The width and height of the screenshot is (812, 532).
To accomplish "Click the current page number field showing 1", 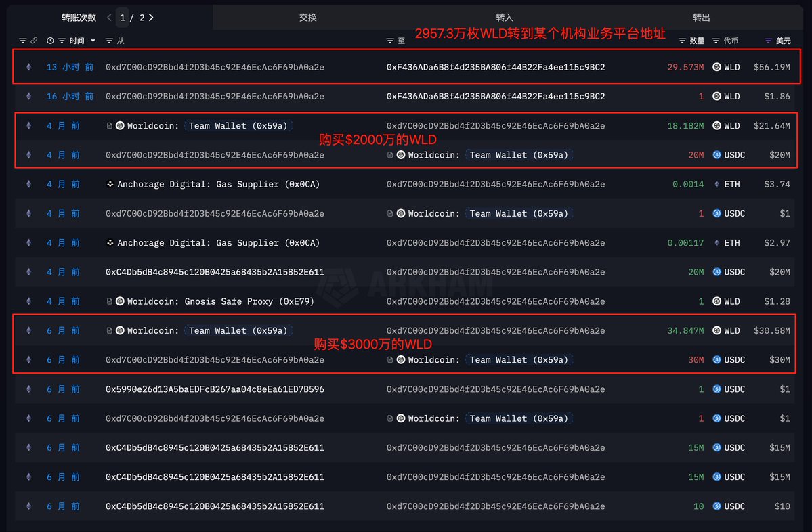I will [122, 18].
